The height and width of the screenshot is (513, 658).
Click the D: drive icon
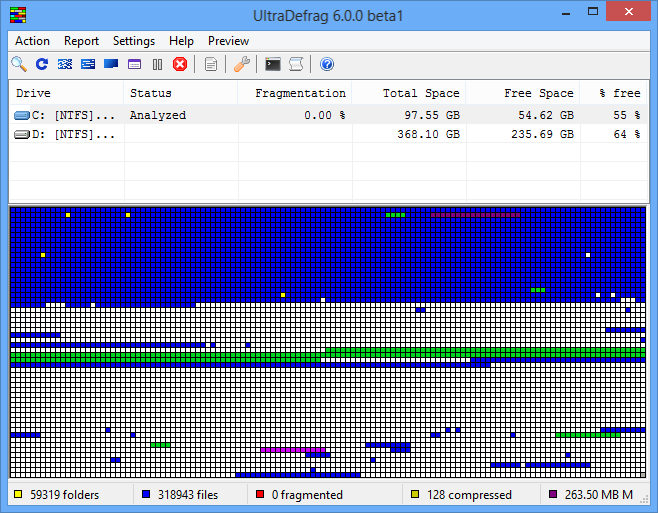coord(22,134)
